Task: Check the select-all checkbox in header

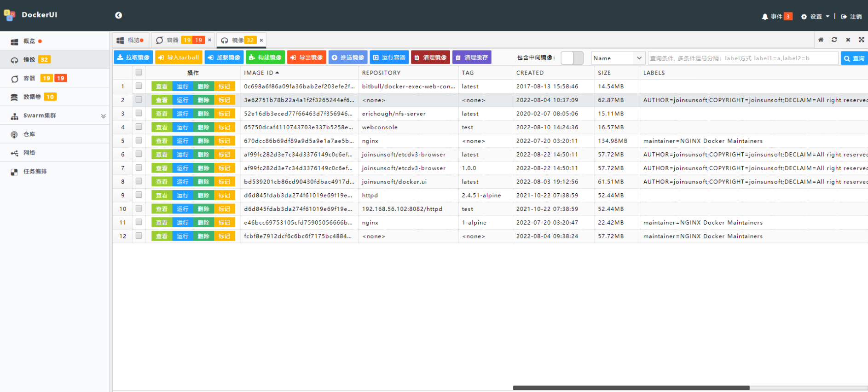Action: coord(139,72)
